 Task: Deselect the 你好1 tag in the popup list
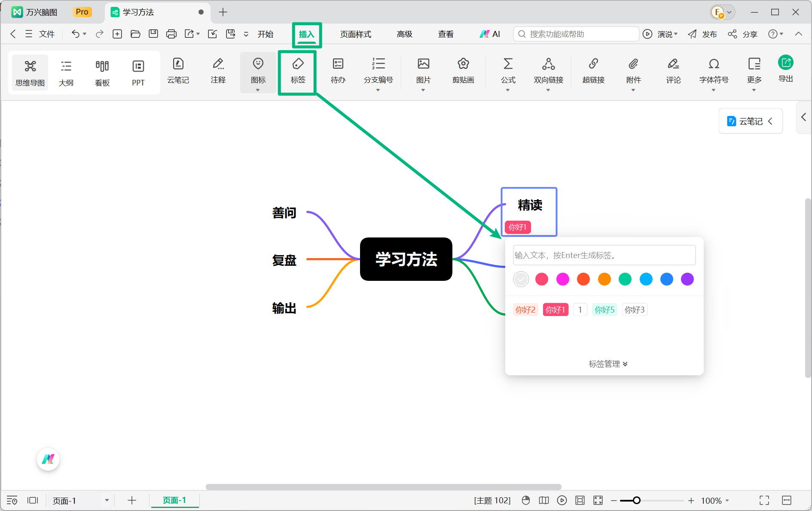point(556,310)
